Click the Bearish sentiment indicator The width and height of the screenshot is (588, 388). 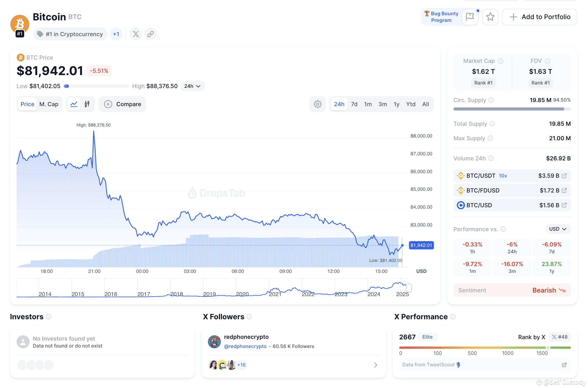click(549, 290)
